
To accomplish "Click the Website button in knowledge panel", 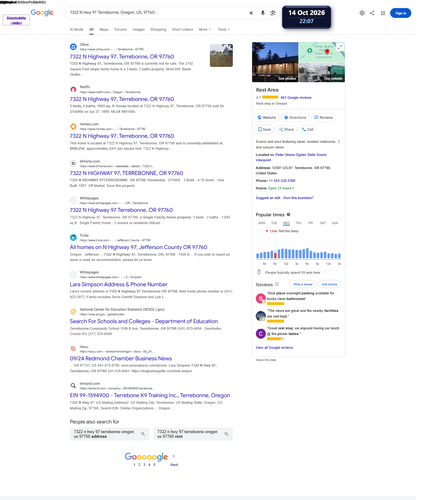I will click(x=267, y=117).
